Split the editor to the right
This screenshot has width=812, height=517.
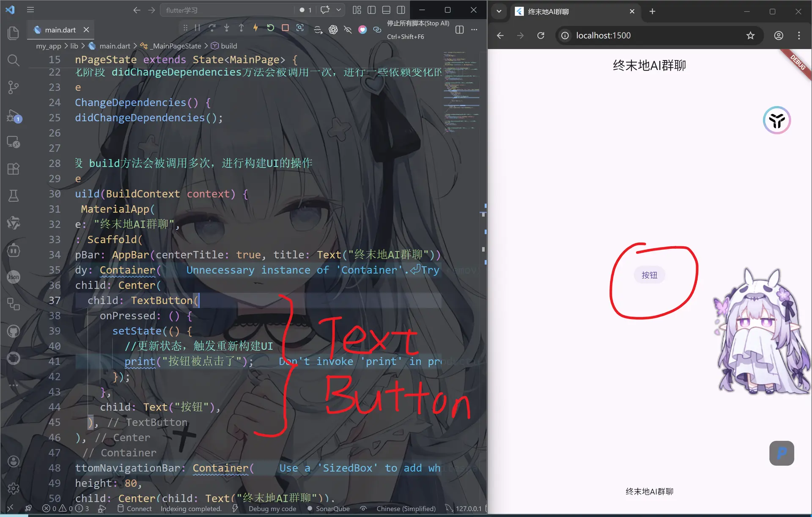pyautogui.click(x=460, y=30)
